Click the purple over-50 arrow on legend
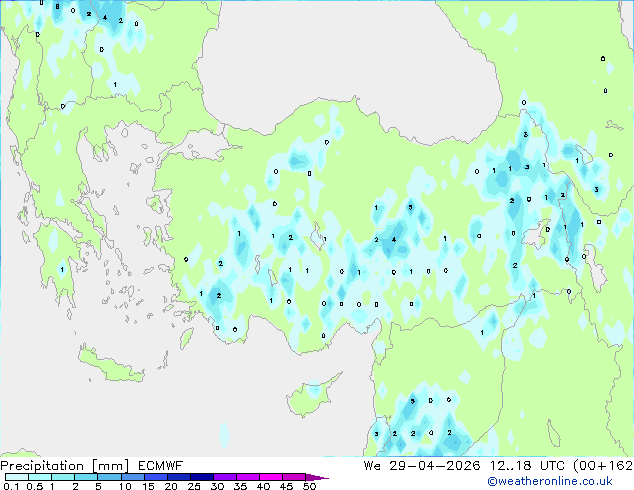Screen dimensions: 634x490 (x=317, y=477)
